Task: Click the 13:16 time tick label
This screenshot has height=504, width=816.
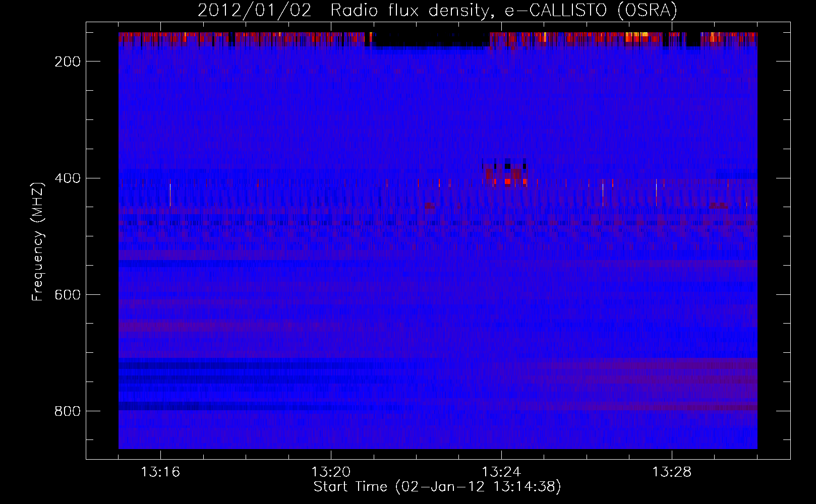Action: [160, 472]
